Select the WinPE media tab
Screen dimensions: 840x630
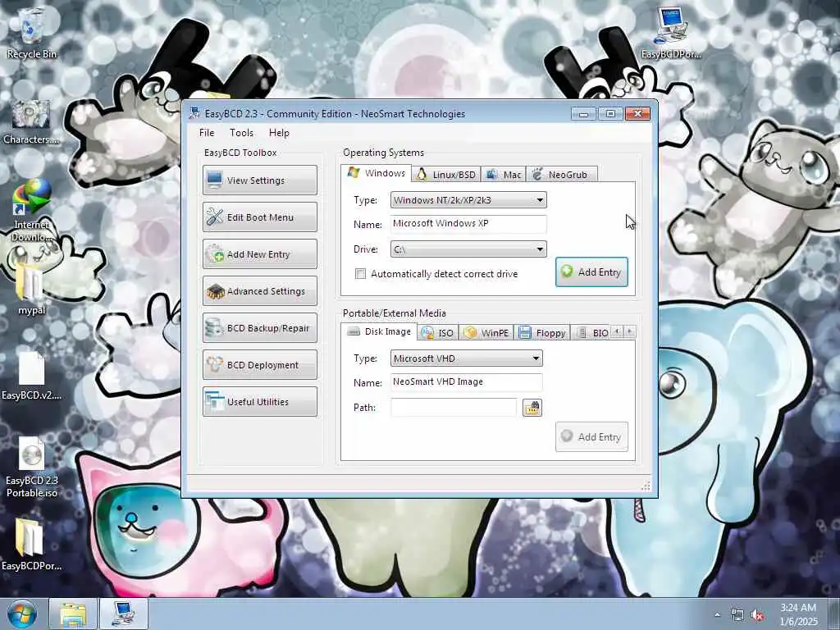tap(486, 333)
